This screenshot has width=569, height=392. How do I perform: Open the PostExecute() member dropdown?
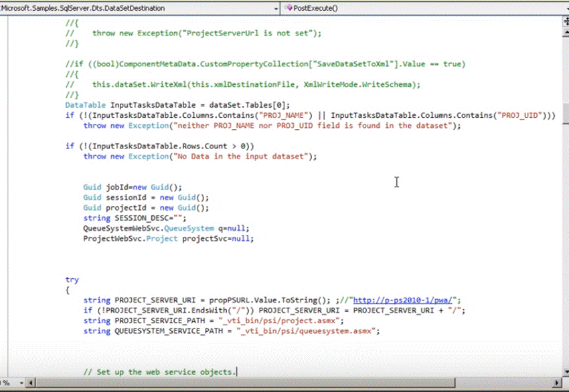(424, 8)
